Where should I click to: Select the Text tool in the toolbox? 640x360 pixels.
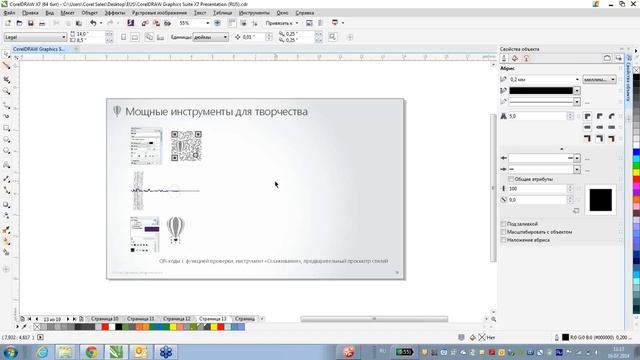[x=6, y=165]
